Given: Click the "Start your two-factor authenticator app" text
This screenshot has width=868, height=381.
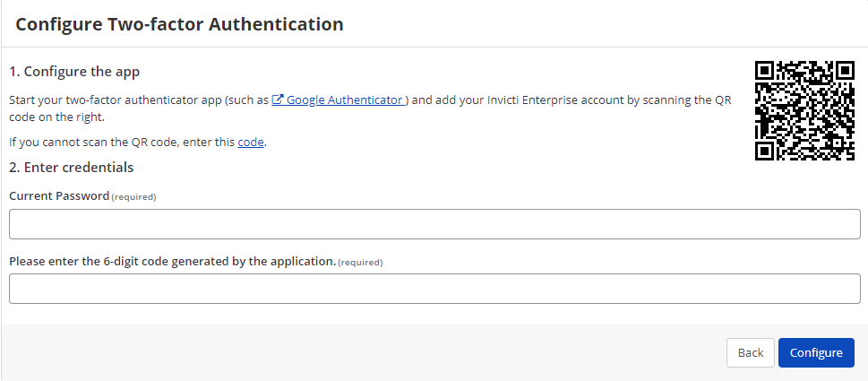Looking at the screenshot, I should click(134, 100).
